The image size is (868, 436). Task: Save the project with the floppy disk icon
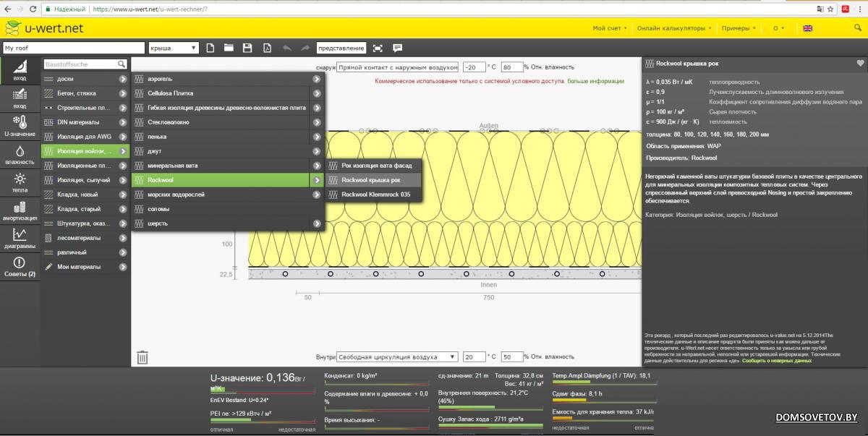point(247,48)
